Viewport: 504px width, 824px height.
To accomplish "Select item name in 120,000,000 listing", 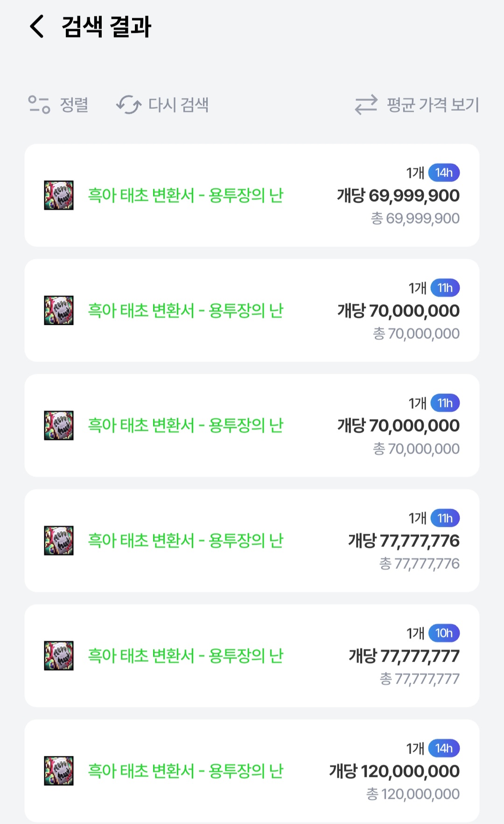I will coord(186,771).
